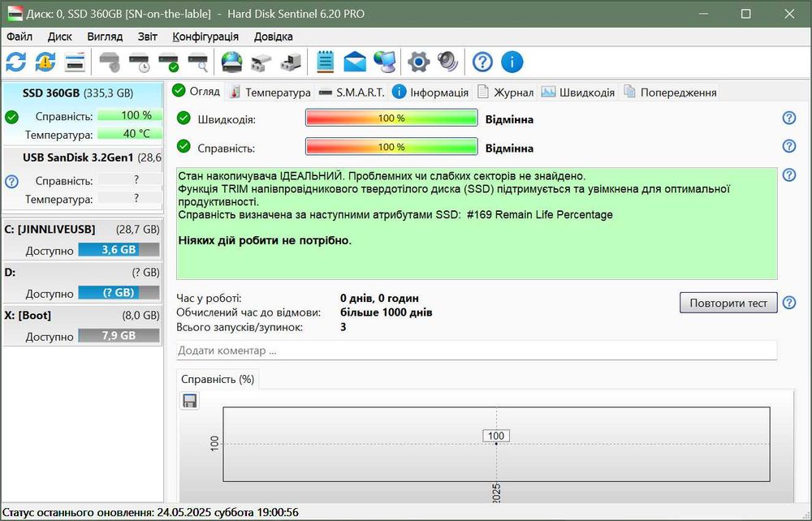The image size is (812, 521).
Task: Select the D: partition entry
Action: [82, 282]
